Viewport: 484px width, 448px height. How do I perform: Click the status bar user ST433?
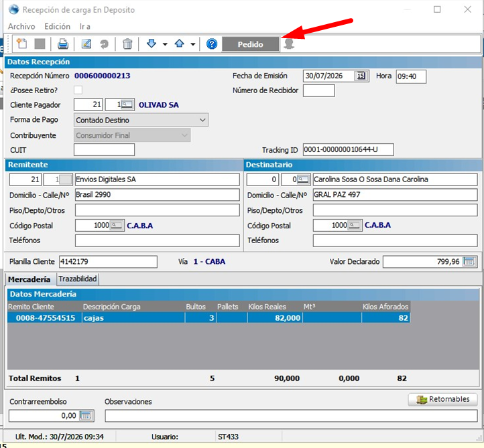[x=228, y=437]
